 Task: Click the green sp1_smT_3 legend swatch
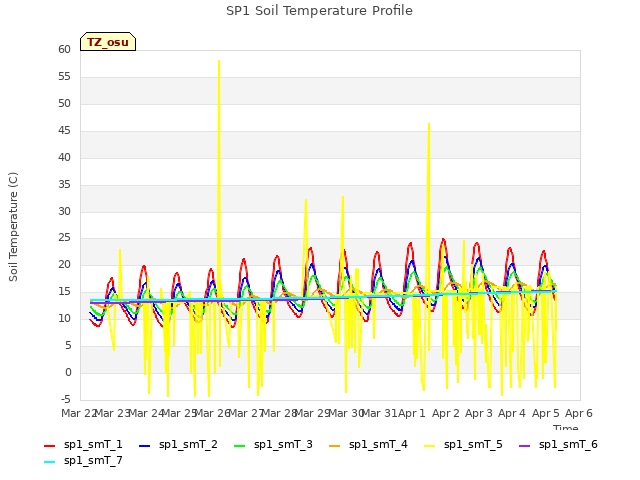click(240, 446)
